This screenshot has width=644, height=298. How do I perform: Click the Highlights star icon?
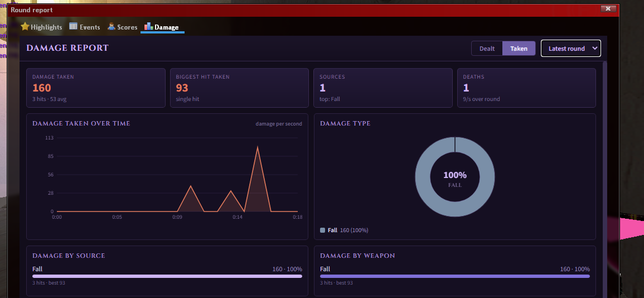click(x=25, y=27)
